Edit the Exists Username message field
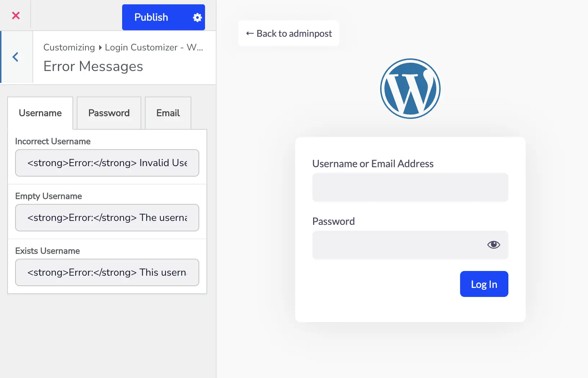This screenshot has width=588, height=378. coord(107,272)
